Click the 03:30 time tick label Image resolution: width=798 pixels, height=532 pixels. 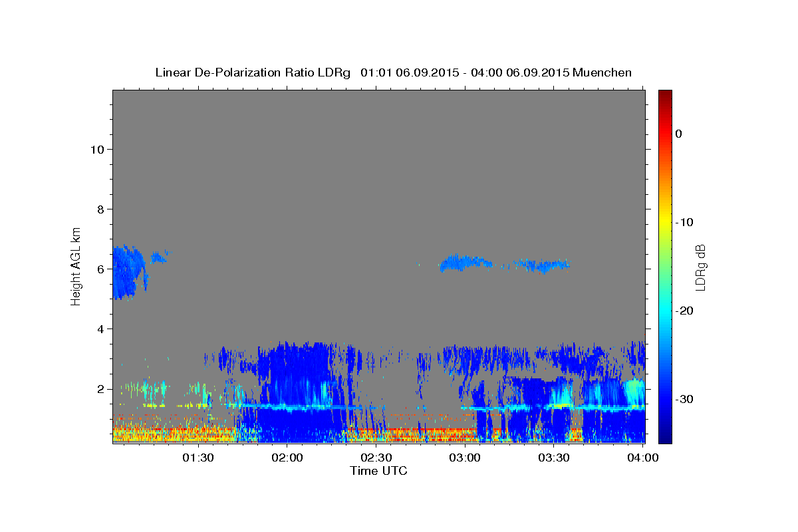coord(554,458)
